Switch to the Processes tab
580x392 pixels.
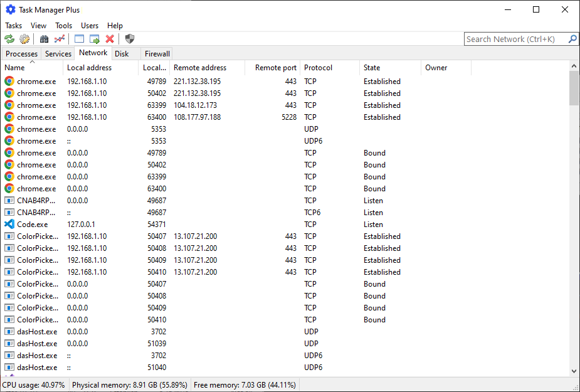click(21, 54)
